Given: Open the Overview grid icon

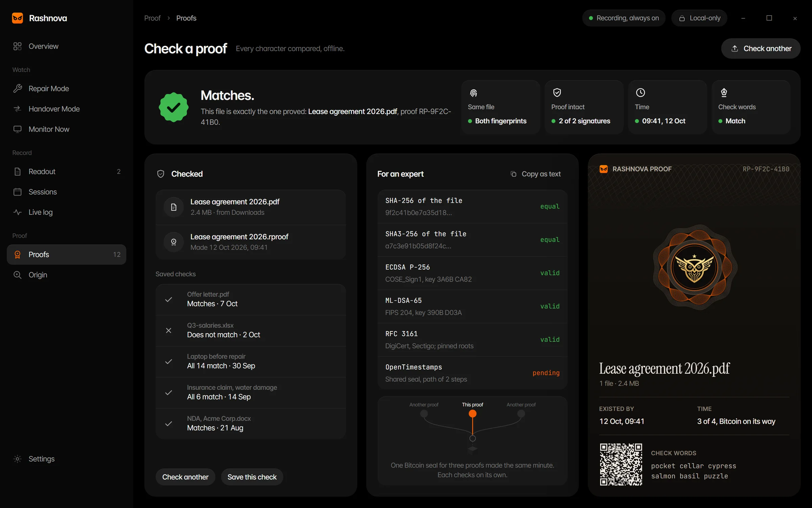Looking at the screenshot, I should [x=17, y=46].
